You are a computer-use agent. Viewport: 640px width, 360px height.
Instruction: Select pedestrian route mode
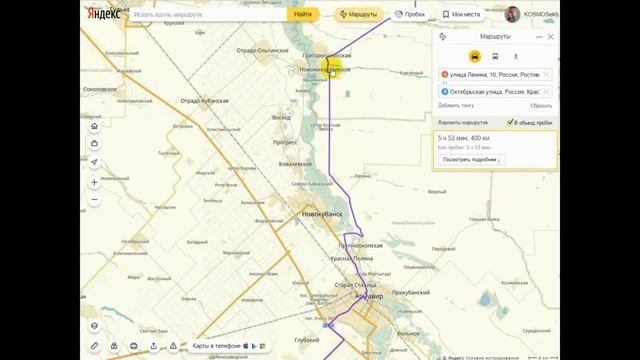516,56
